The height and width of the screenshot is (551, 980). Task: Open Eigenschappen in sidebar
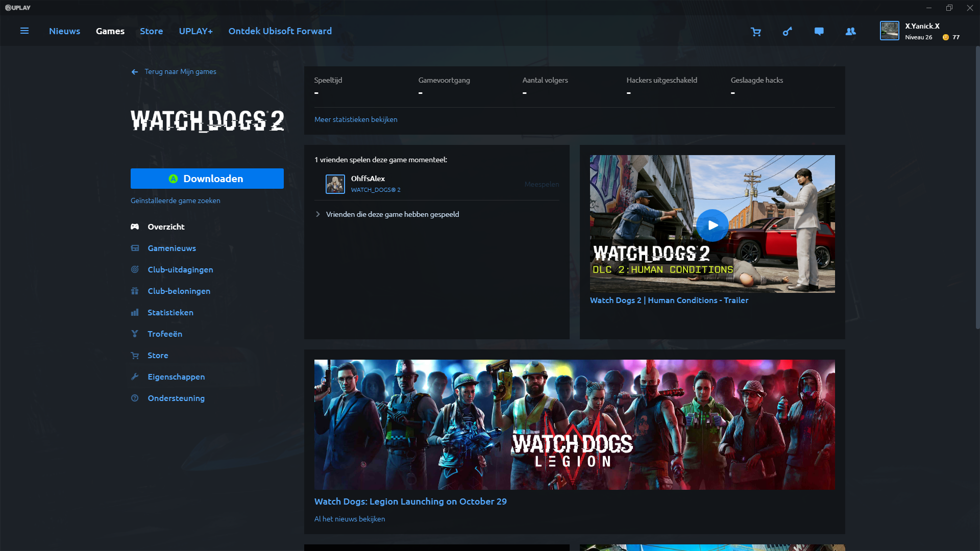pos(176,377)
